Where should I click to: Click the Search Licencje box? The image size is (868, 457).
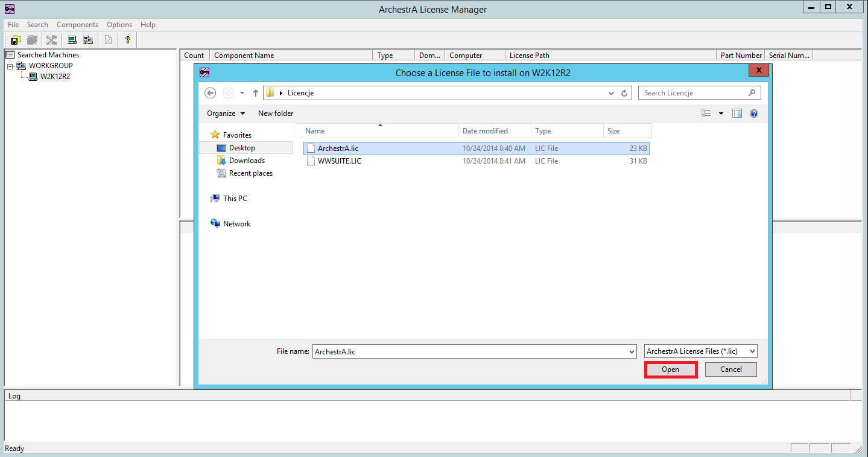(700, 93)
